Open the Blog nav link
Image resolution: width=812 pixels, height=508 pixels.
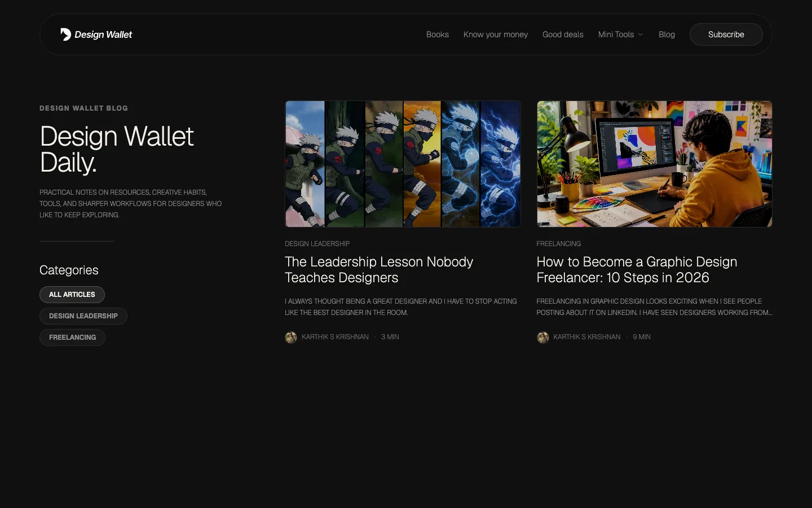[x=667, y=34]
